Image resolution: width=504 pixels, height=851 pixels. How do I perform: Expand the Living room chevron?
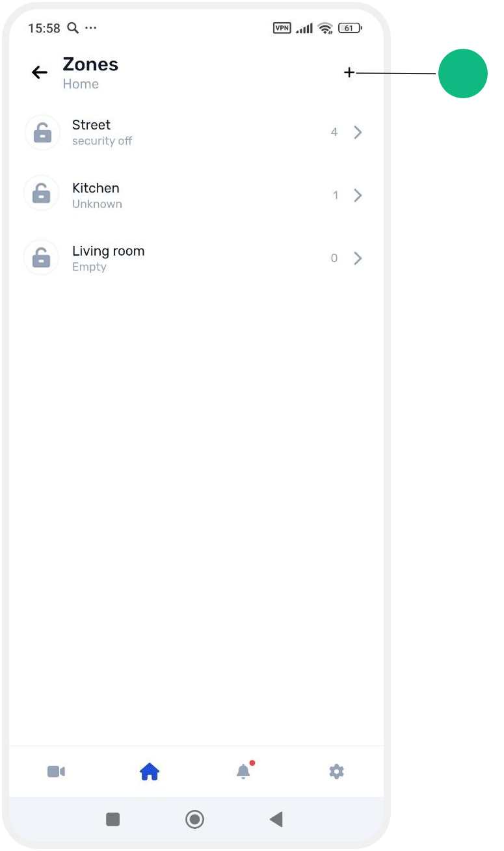[358, 258]
